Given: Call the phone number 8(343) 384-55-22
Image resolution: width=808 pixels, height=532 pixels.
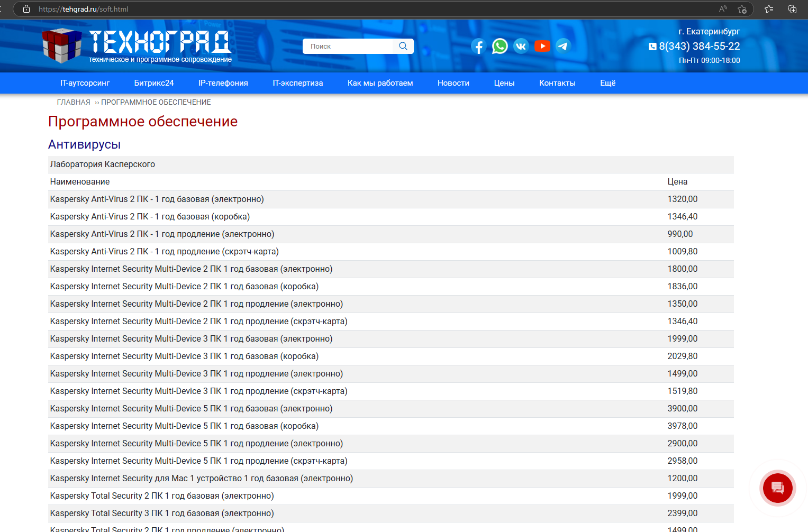Looking at the screenshot, I should click(699, 46).
